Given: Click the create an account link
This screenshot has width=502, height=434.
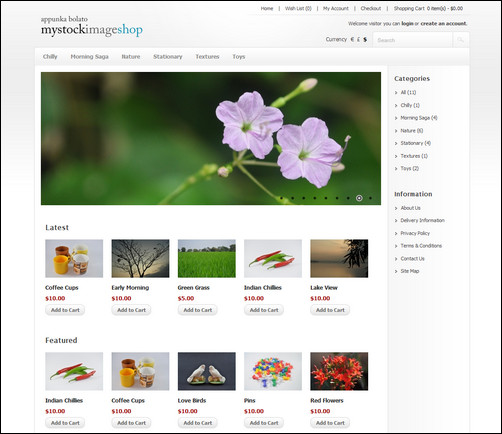Looking at the screenshot, I should pos(443,24).
